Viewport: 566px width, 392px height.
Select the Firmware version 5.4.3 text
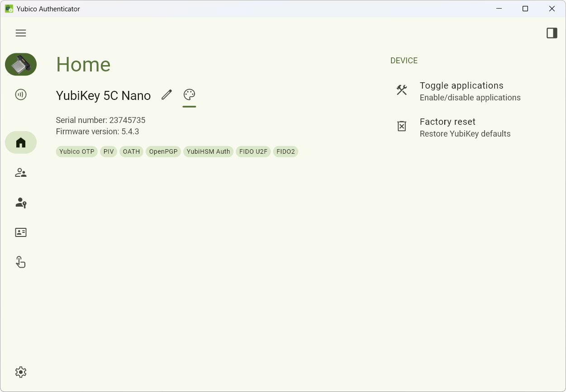click(97, 132)
